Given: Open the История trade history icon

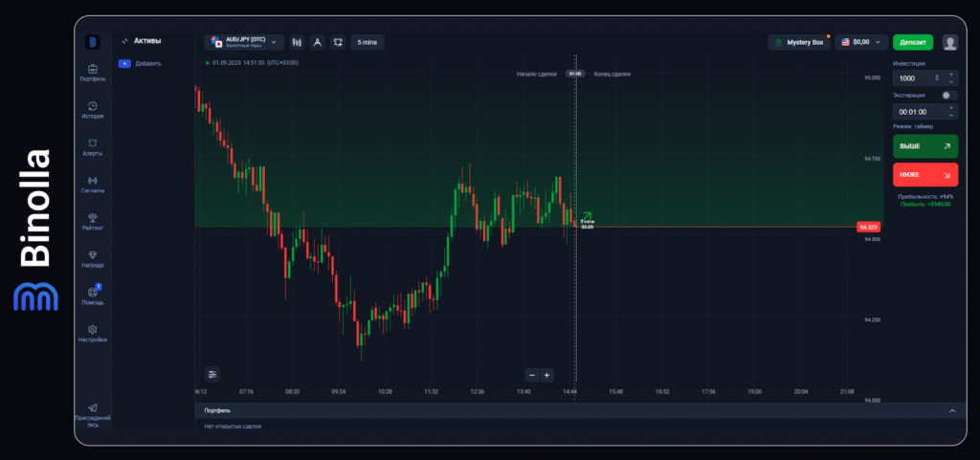Looking at the screenshot, I should pos(93,109).
